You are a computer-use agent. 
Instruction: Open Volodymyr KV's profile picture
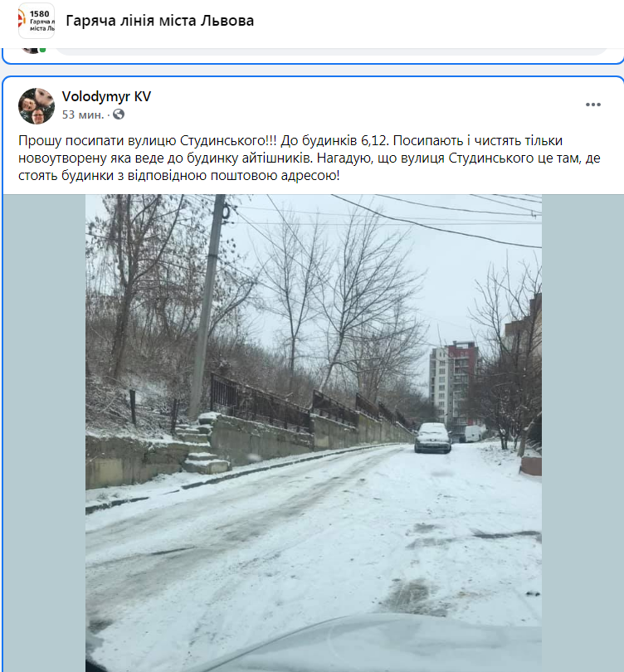click(x=37, y=106)
